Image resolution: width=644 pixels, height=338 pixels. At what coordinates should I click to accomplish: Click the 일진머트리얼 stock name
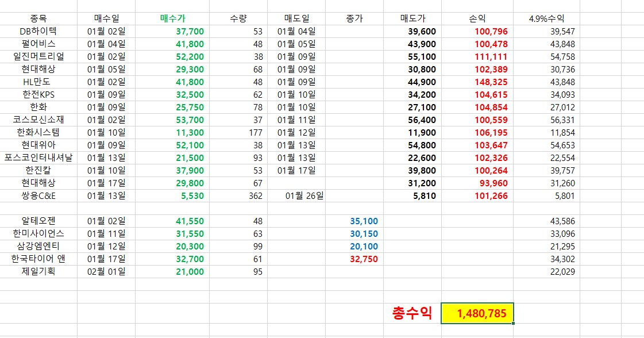[38, 57]
